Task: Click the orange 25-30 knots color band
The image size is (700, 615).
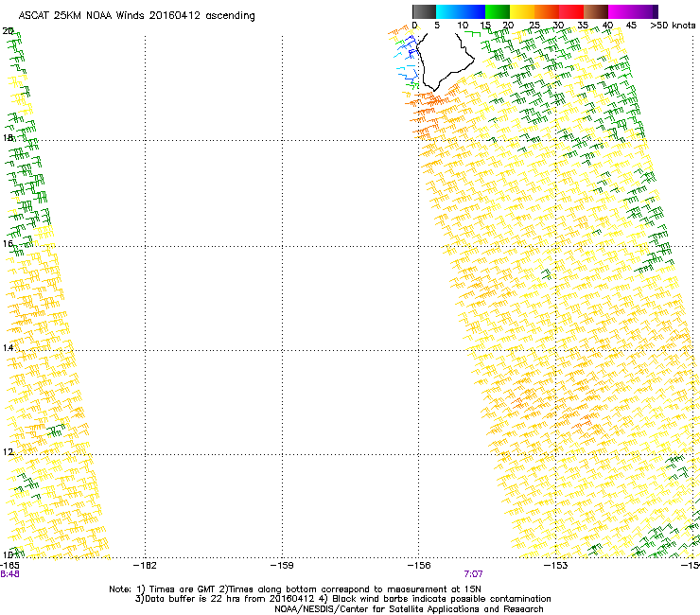Action: (547, 11)
